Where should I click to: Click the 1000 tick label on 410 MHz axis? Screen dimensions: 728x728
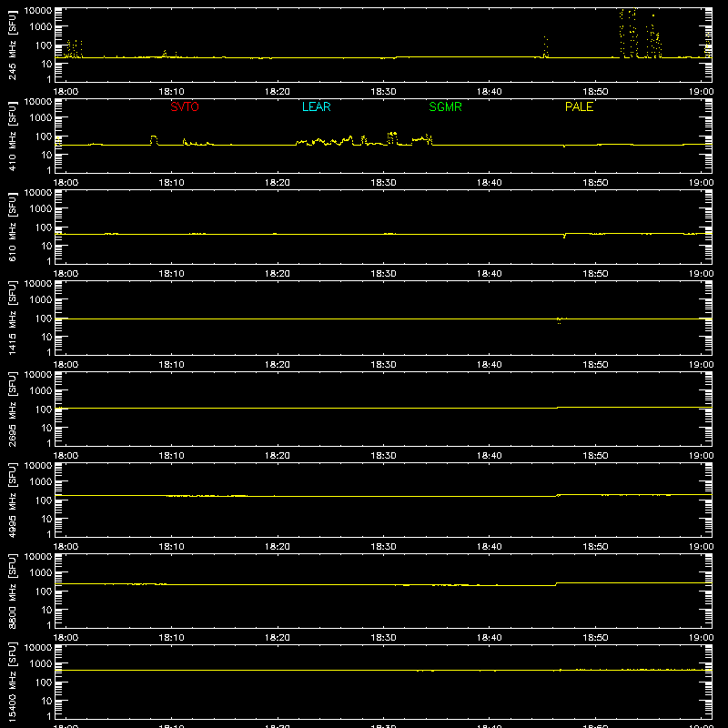[x=41, y=118]
